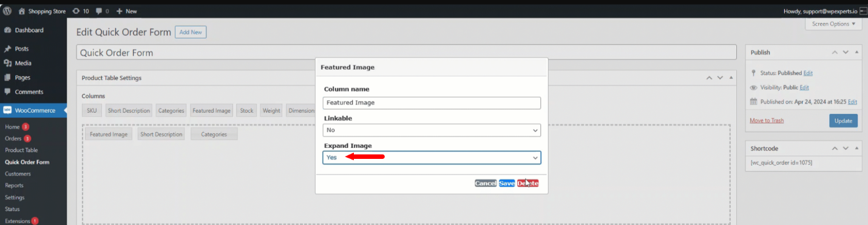
Task: Open Reports submenu item
Action: (x=14, y=185)
